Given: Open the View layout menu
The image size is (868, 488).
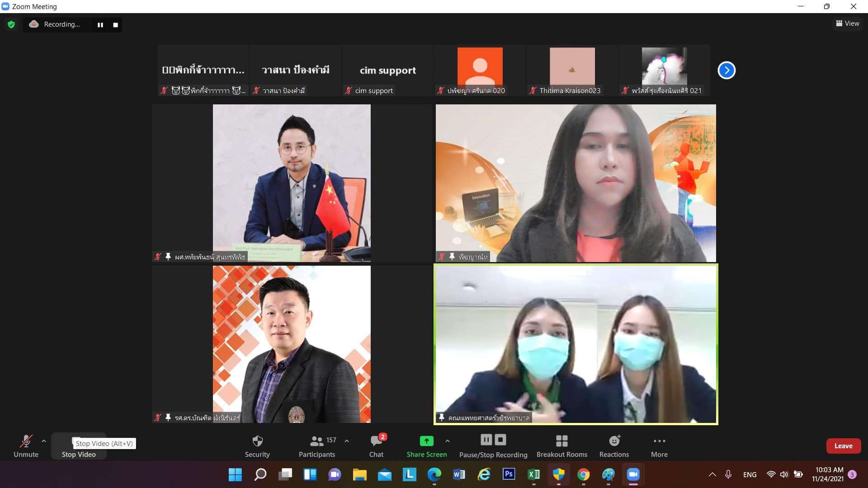Looking at the screenshot, I should coord(847,23).
